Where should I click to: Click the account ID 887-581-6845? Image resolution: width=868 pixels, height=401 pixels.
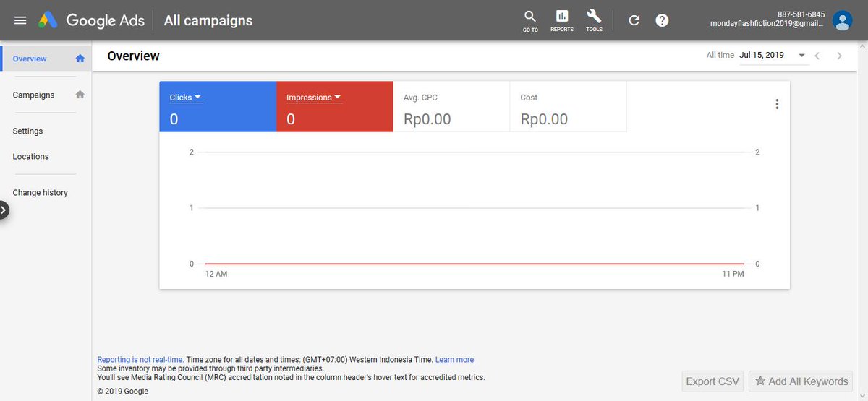801,14
